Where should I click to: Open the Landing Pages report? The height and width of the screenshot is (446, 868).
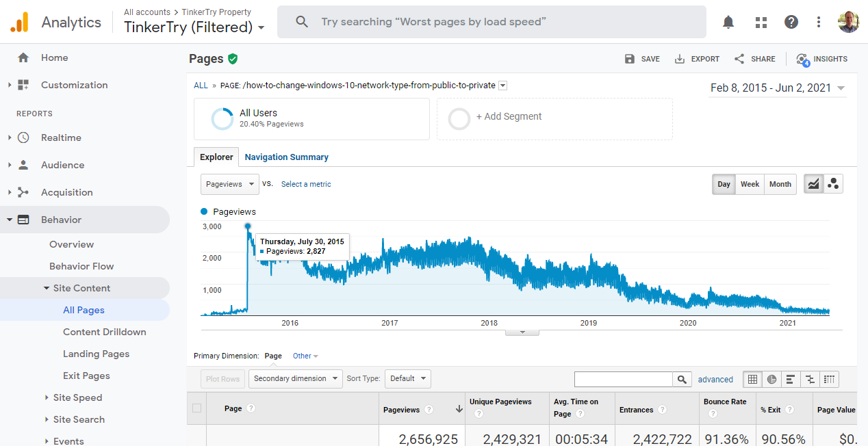pyautogui.click(x=96, y=354)
